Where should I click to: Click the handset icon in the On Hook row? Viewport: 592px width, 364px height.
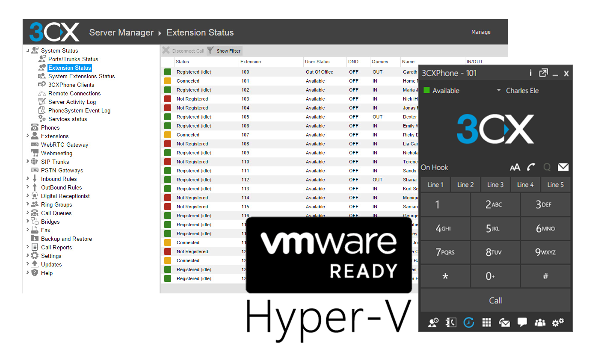click(x=531, y=167)
